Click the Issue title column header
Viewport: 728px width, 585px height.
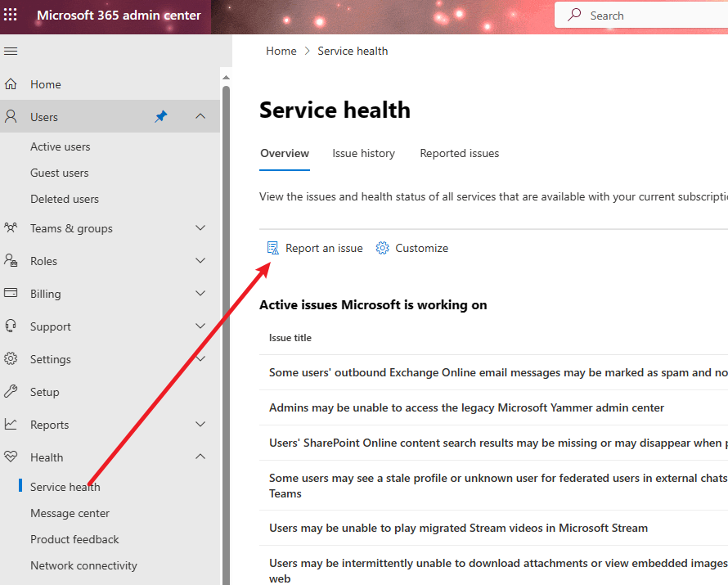coord(290,338)
